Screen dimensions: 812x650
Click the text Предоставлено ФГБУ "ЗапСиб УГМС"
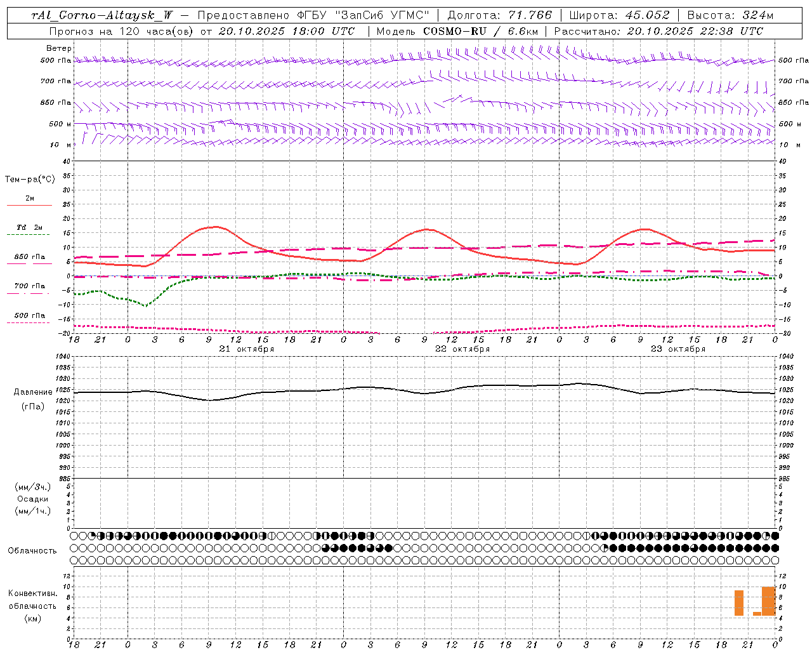314,16
